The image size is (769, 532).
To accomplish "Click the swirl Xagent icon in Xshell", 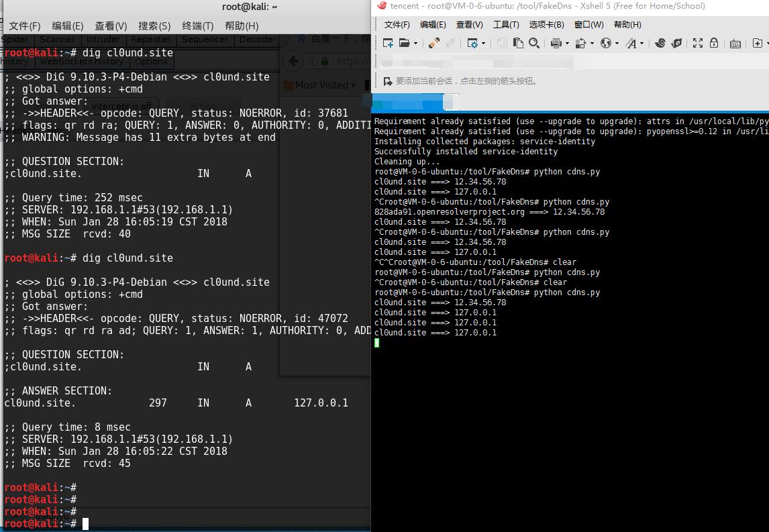I will [660, 43].
